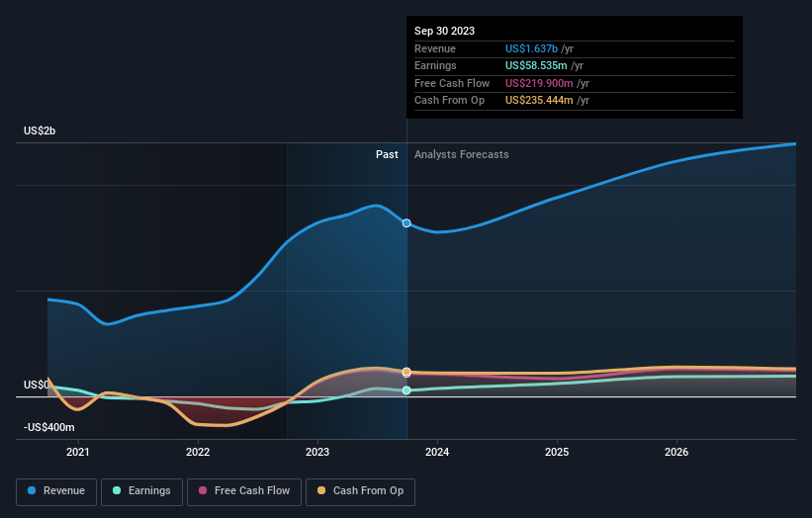This screenshot has height=518, width=812.
Task: Toggle the Revenue legend button
Action: tap(56, 491)
